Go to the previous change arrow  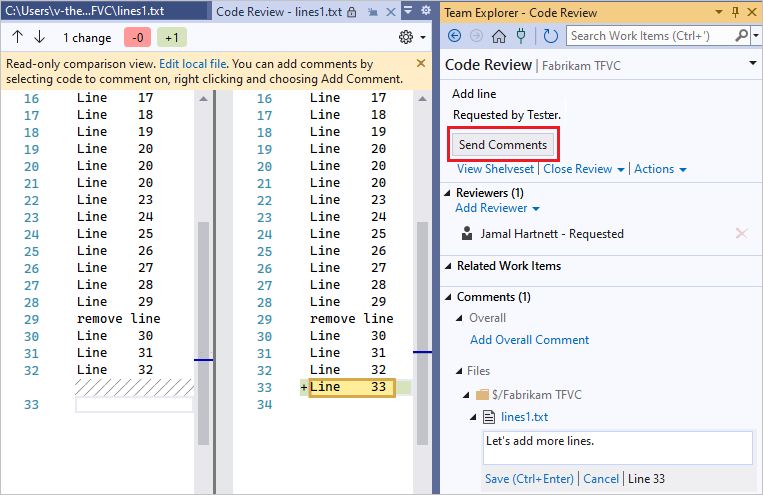point(18,37)
